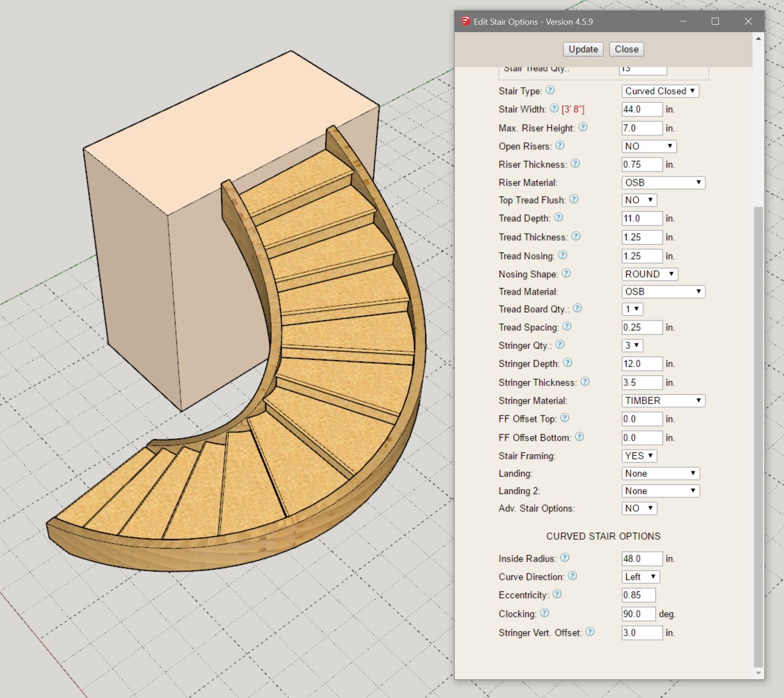The height and width of the screenshot is (698, 784).
Task: Open help icon for Curve Direction
Action: 573,576
